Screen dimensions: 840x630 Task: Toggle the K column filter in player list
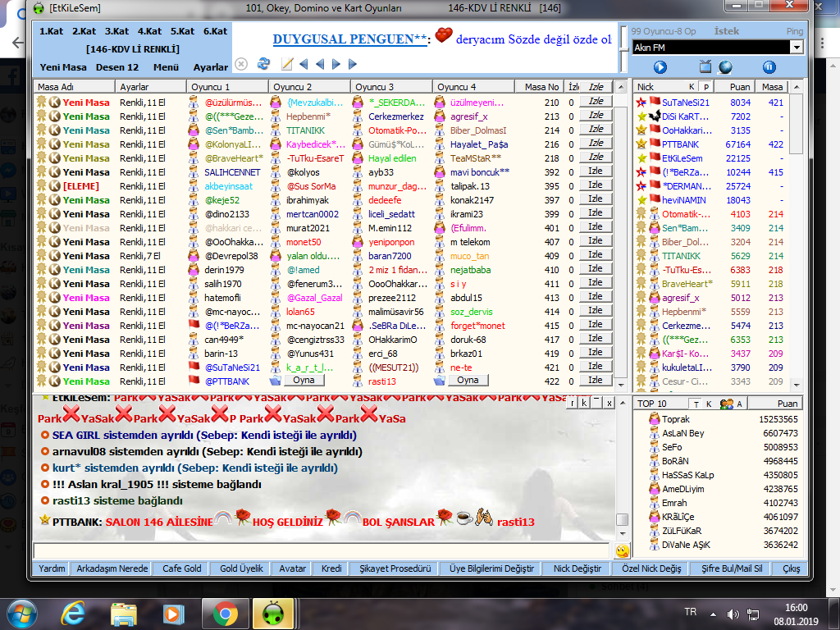692,87
